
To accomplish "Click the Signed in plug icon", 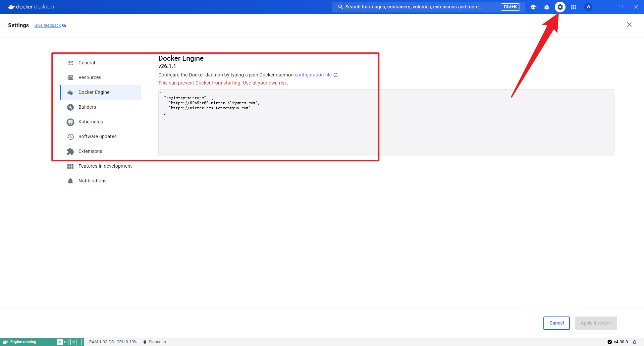I will 145,342.
